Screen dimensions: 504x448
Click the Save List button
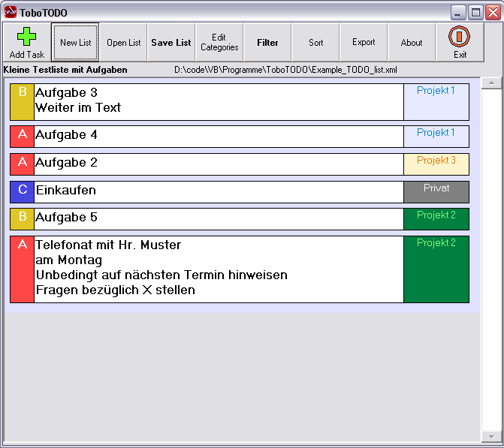tap(171, 43)
